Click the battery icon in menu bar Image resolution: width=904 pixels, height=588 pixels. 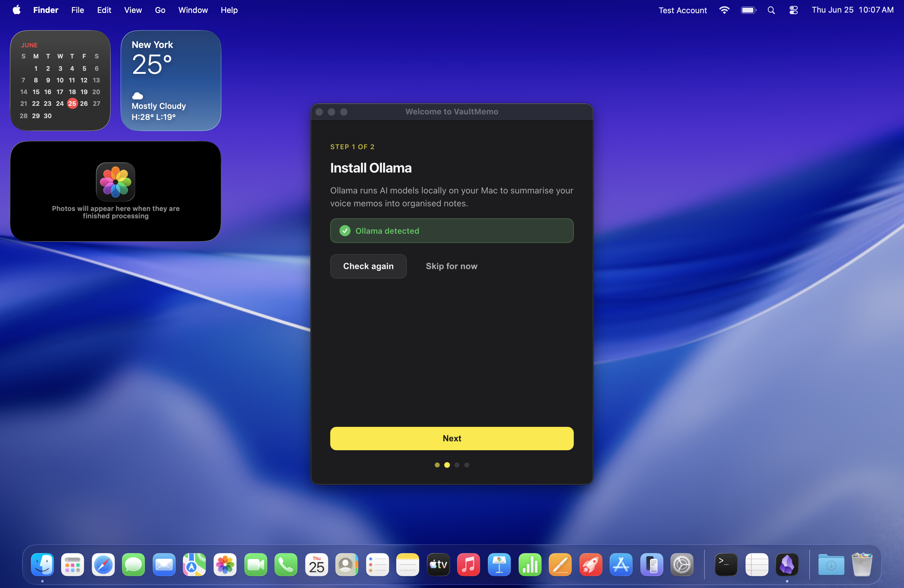click(748, 10)
